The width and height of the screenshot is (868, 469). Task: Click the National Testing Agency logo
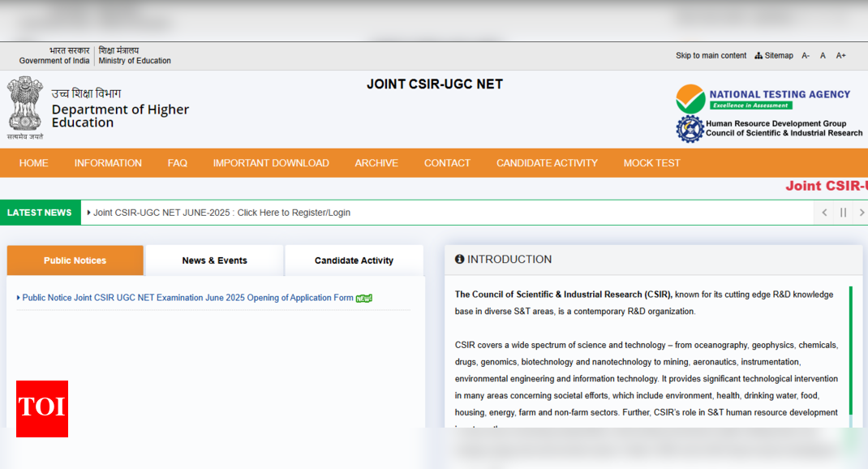coord(763,99)
